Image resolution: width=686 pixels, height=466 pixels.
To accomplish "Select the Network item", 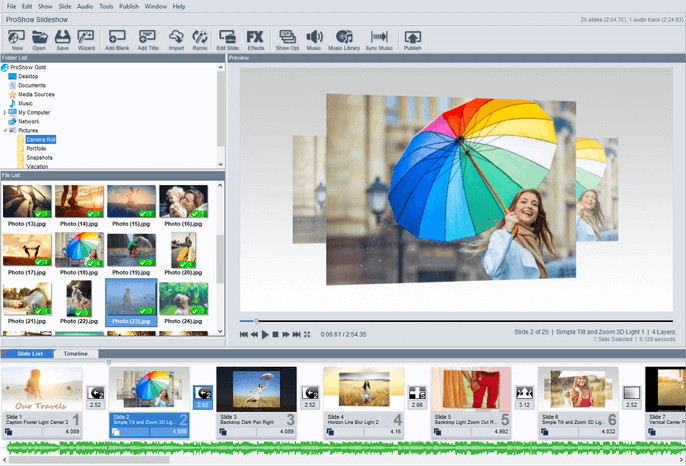I will tap(28, 121).
